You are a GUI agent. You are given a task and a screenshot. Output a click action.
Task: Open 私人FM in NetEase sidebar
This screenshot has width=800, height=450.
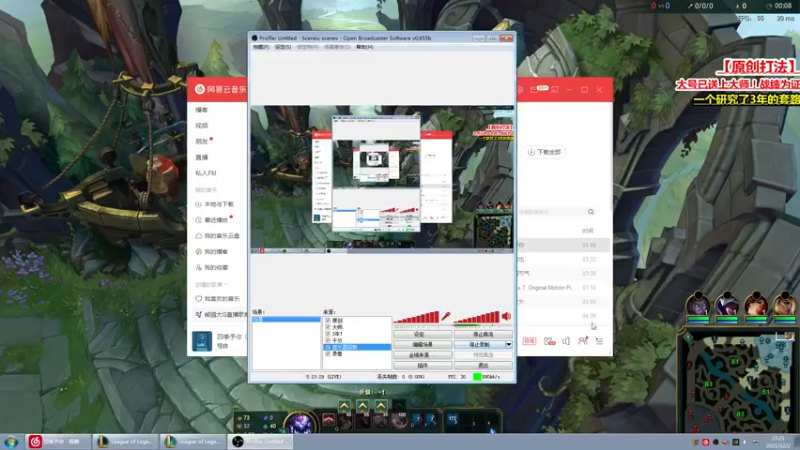click(x=206, y=173)
